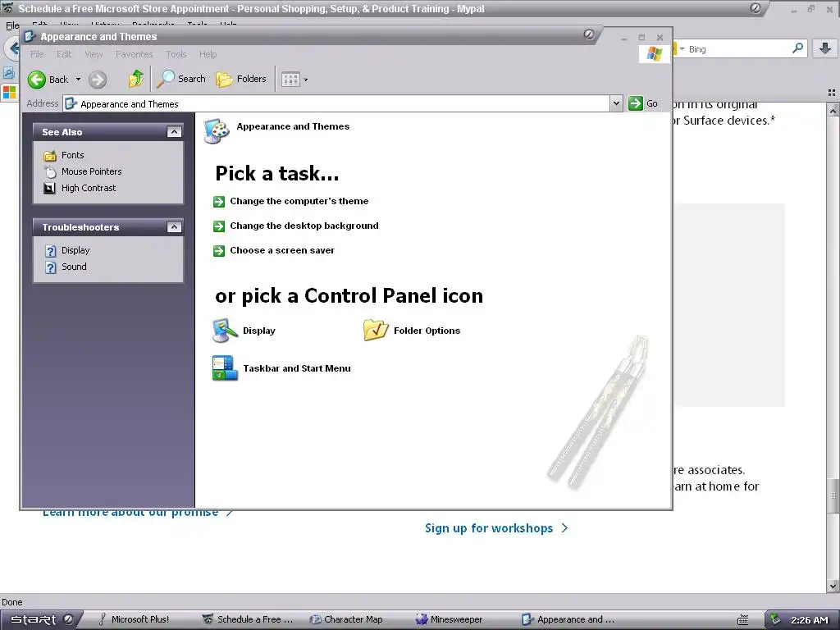The width and height of the screenshot is (840, 630).
Task: Click the Mypal vertical scrollbar down arrow
Action: tap(833, 586)
